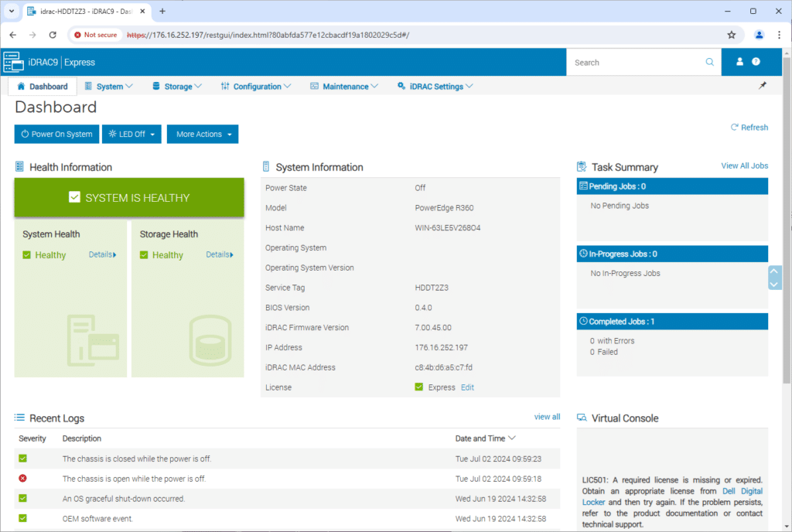This screenshot has height=532, width=792.
Task: Click the Not secure warning badge
Action: (x=96, y=35)
